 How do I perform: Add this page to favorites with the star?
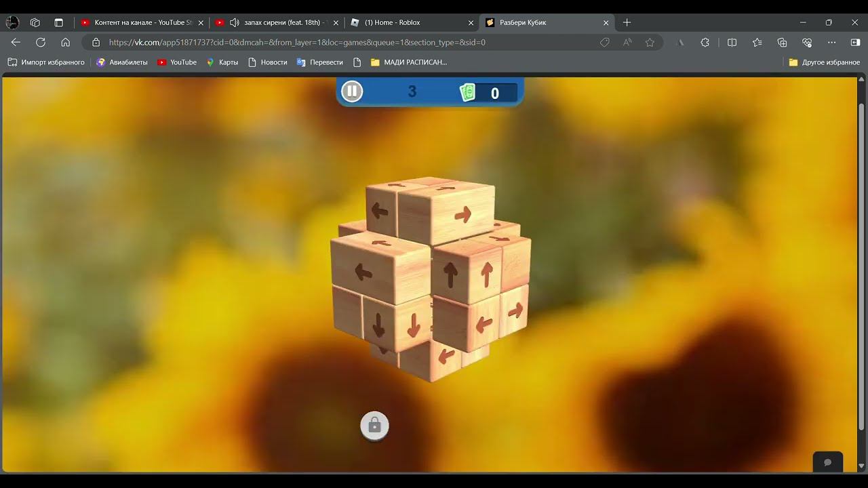650,42
